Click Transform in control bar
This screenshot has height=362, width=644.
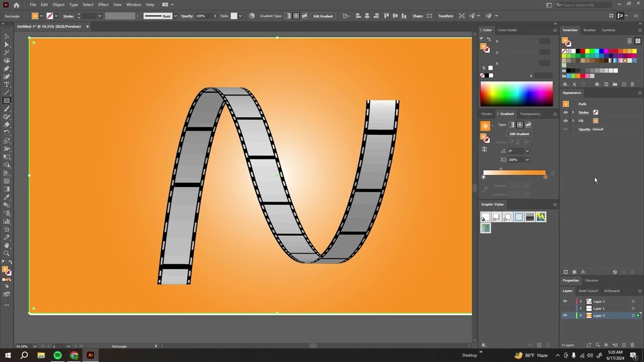pos(445,16)
